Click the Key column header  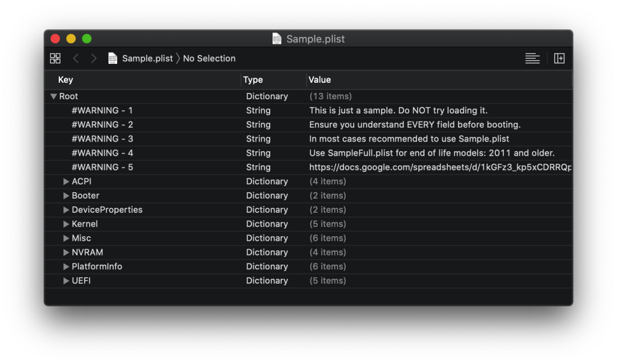pyautogui.click(x=66, y=80)
